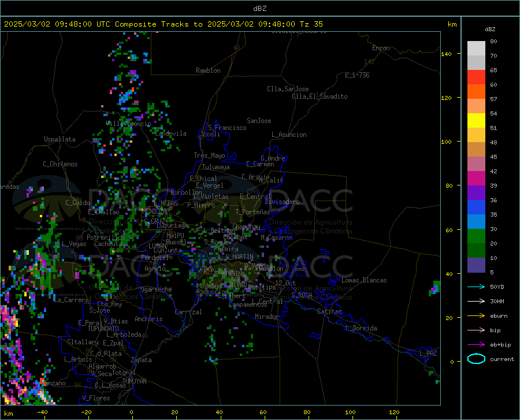
Task: Click the cyan 'current' ellipse legend icon
Action: coord(476,359)
